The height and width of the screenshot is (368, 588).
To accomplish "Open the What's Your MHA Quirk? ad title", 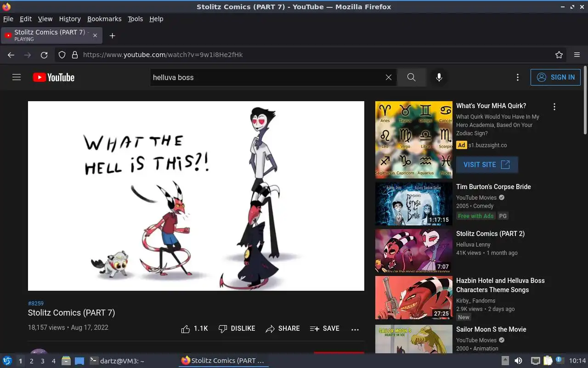I will tap(491, 106).
